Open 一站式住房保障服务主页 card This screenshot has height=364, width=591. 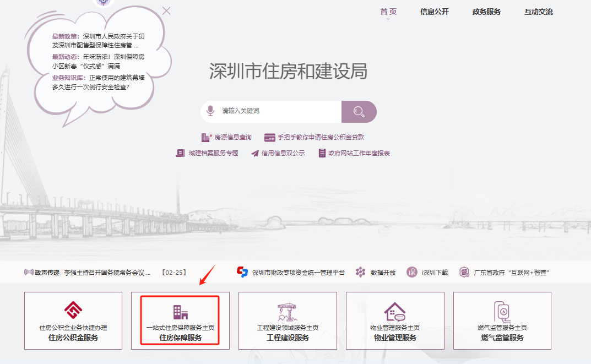coord(180,320)
